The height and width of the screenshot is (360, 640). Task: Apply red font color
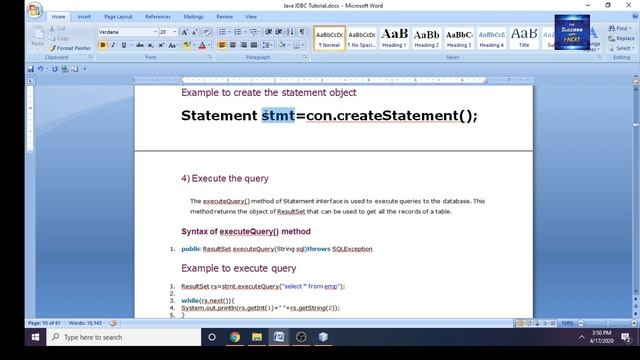(202, 45)
